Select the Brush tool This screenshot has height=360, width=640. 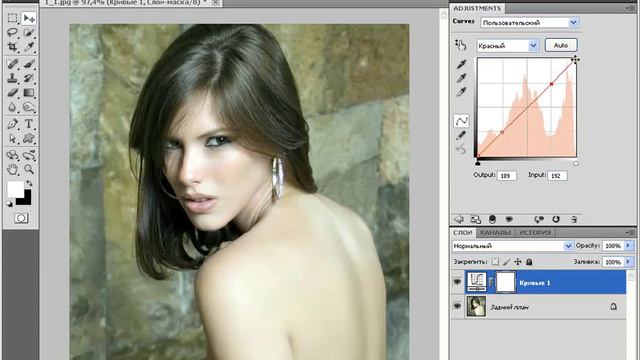click(x=29, y=64)
